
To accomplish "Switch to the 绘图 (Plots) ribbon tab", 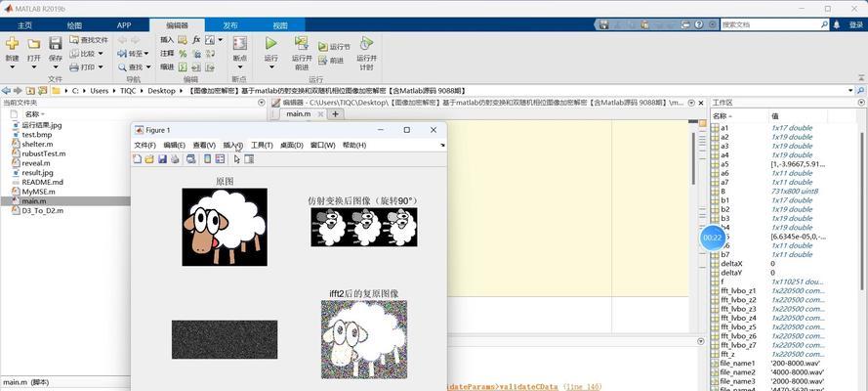I will 74,25.
